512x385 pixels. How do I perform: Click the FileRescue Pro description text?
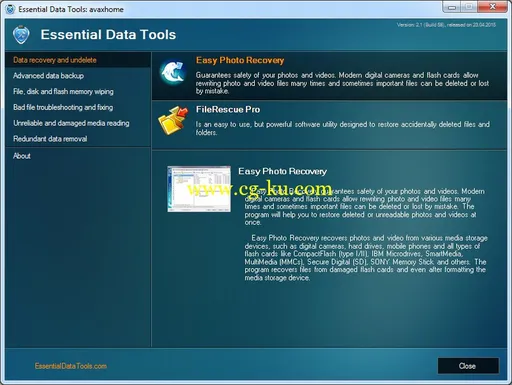pos(343,128)
